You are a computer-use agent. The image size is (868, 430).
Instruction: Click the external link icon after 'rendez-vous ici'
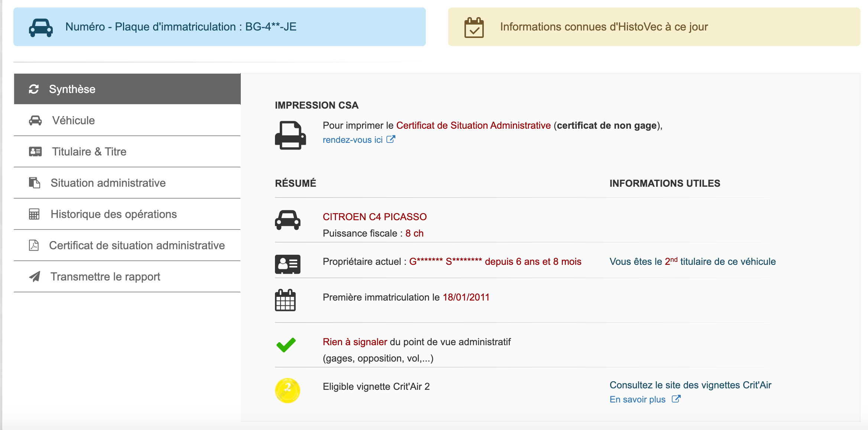391,139
